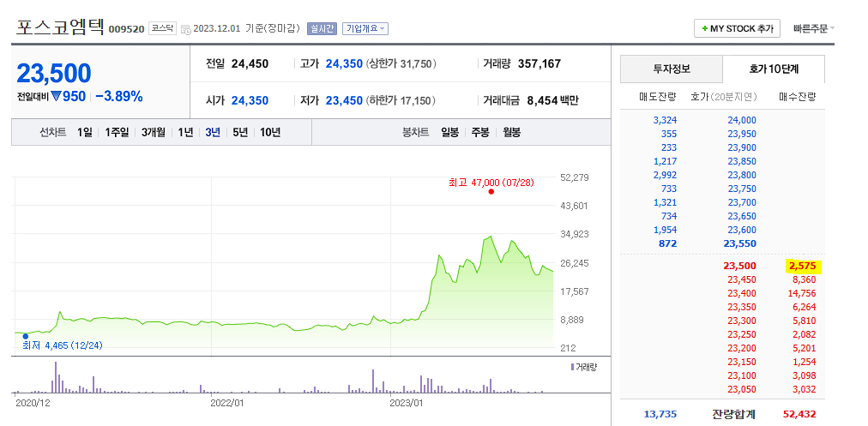Click buy quantity 3,032
This screenshot has height=426, width=868.
click(805, 389)
